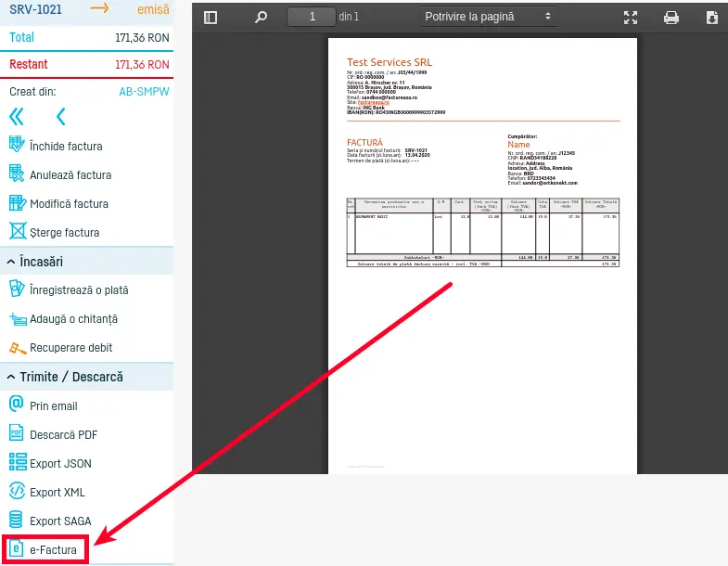
Task: Switch PDF viewer to presentation mode
Action: click(630, 18)
